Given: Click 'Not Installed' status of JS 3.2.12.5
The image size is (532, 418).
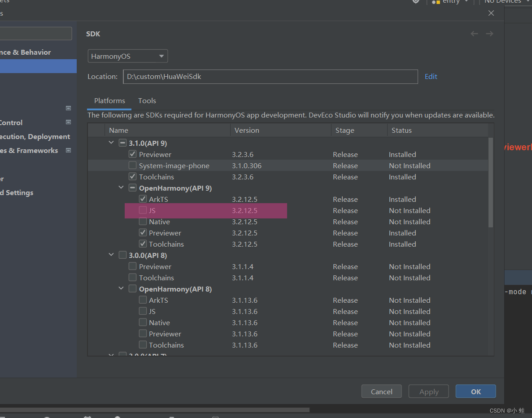Looking at the screenshot, I should (x=410, y=210).
